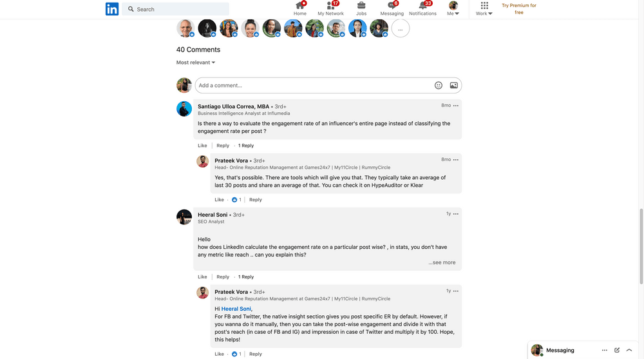Expand Heeral Soni's comment with see more
The height and width of the screenshot is (359, 644).
[442, 263]
